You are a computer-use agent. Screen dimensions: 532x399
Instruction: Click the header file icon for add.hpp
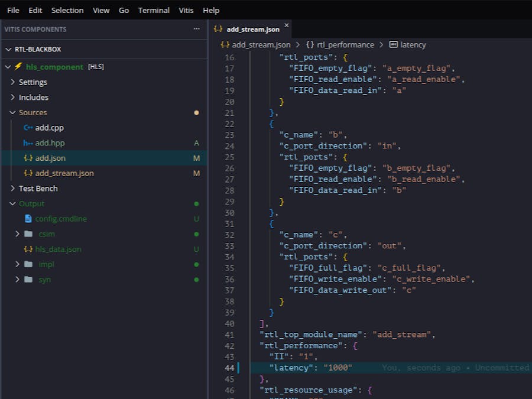(28, 143)
